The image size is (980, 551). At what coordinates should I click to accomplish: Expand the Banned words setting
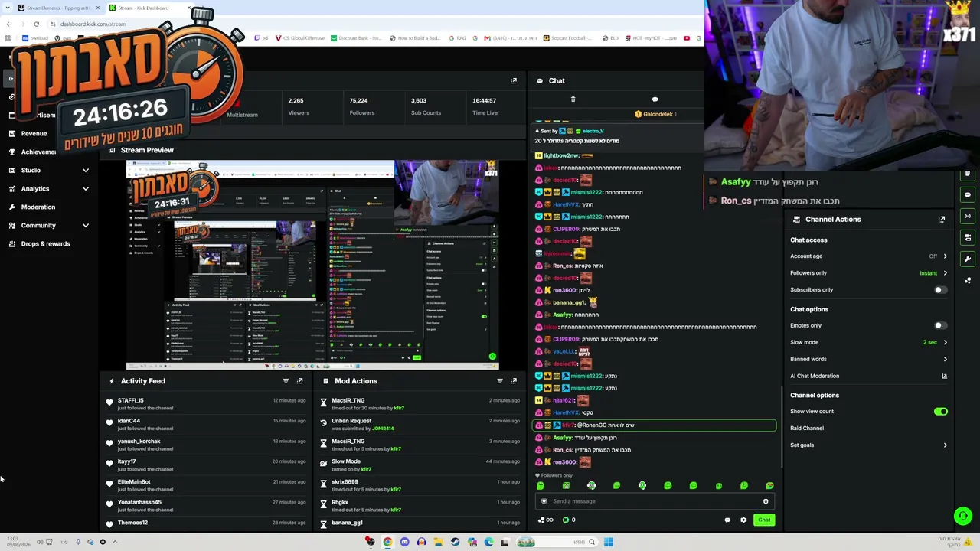pos(869,359)
